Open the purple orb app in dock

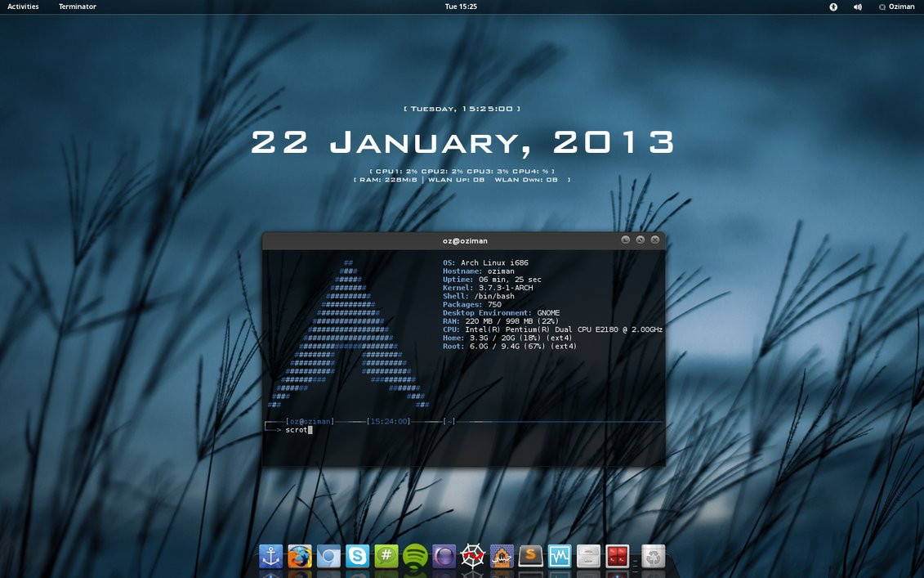[x=444, y=556]
